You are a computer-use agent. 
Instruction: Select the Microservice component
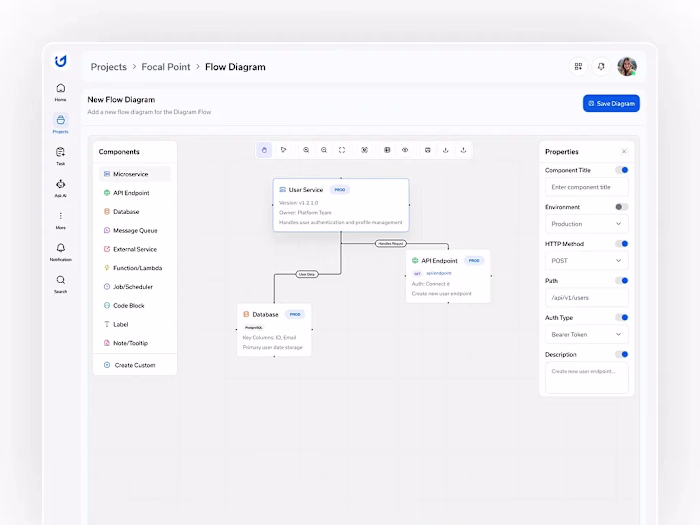pyautogui.click(x=135, y=174)
